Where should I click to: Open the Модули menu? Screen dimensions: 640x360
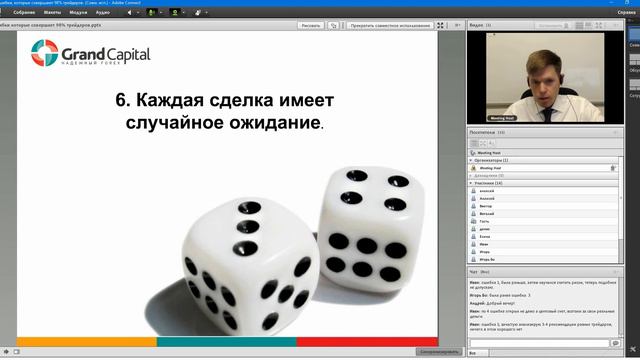(x=78, y=13)
